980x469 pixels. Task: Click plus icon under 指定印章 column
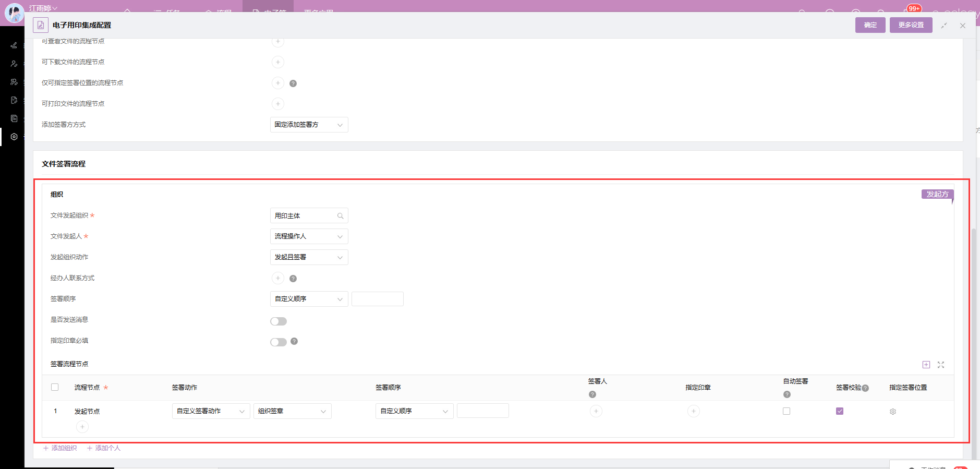click(693, 411)
